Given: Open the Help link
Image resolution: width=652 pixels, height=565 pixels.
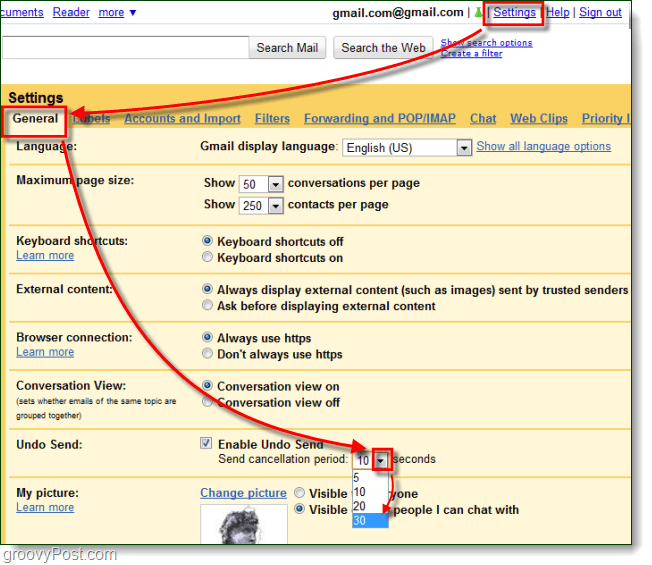Looking at the screenshot, I should point(558,12).
